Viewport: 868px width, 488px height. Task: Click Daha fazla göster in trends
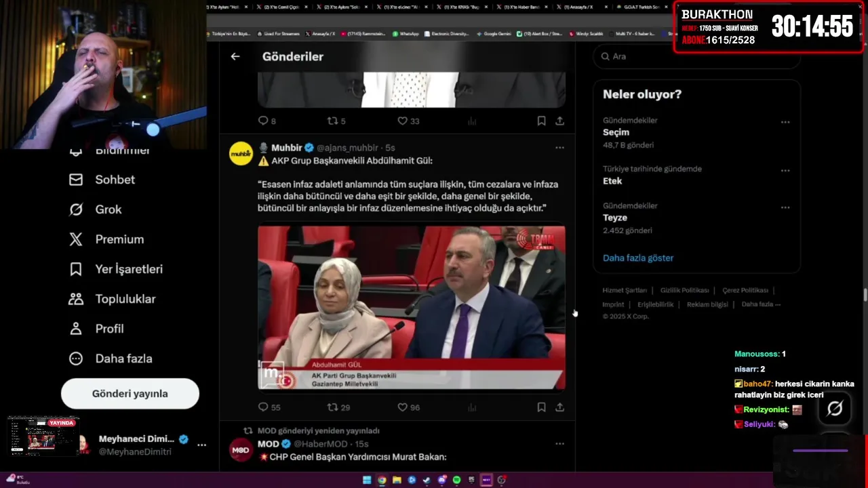point(638,258)
